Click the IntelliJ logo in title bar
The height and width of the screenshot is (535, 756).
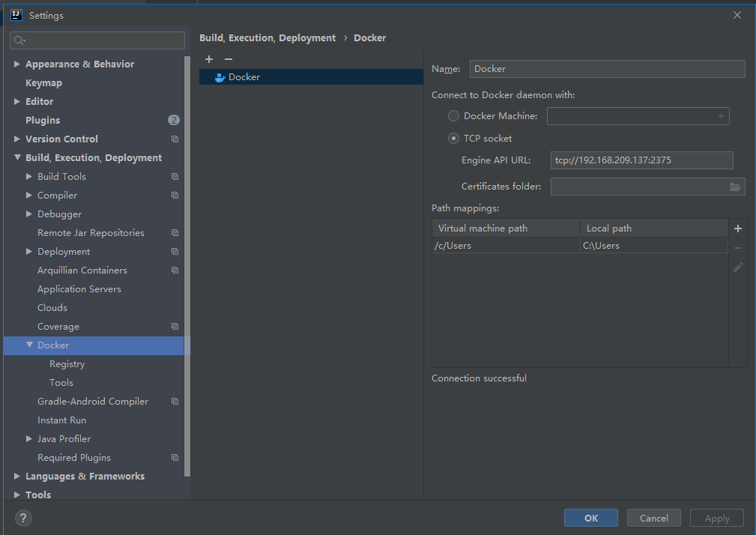(16, 15)
